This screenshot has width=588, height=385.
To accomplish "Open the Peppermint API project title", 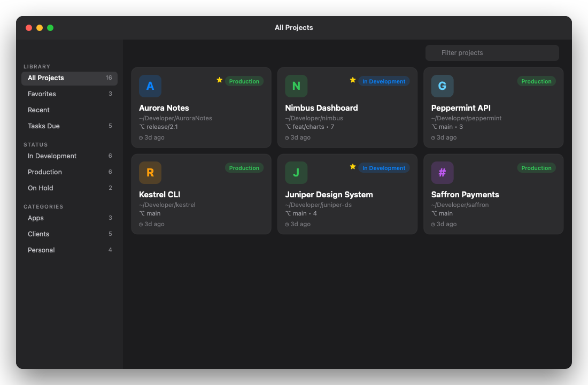I will 461,108.
